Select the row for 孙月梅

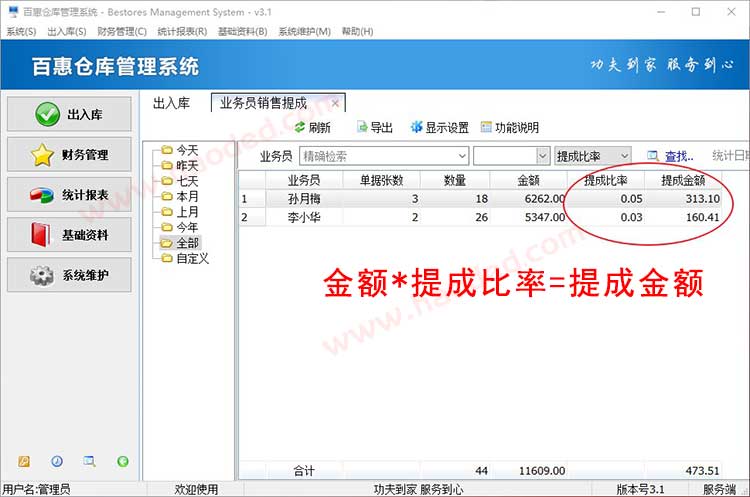click(x=480, y=199)
